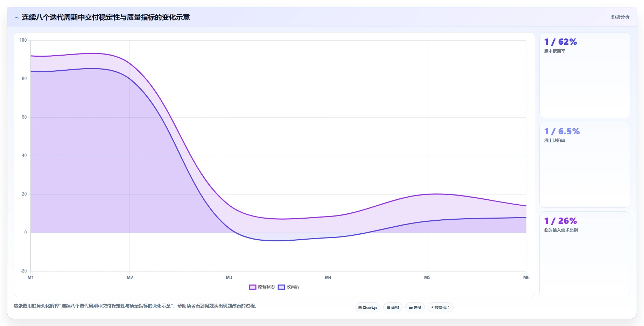Toggle the 原有状态 legend series
The image size is (644, 326).
[262, 287]
